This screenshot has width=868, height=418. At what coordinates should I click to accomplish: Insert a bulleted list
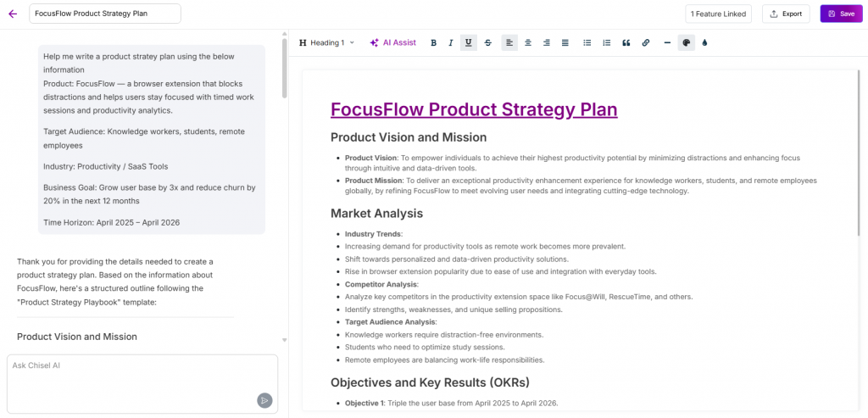coord(587,42)
